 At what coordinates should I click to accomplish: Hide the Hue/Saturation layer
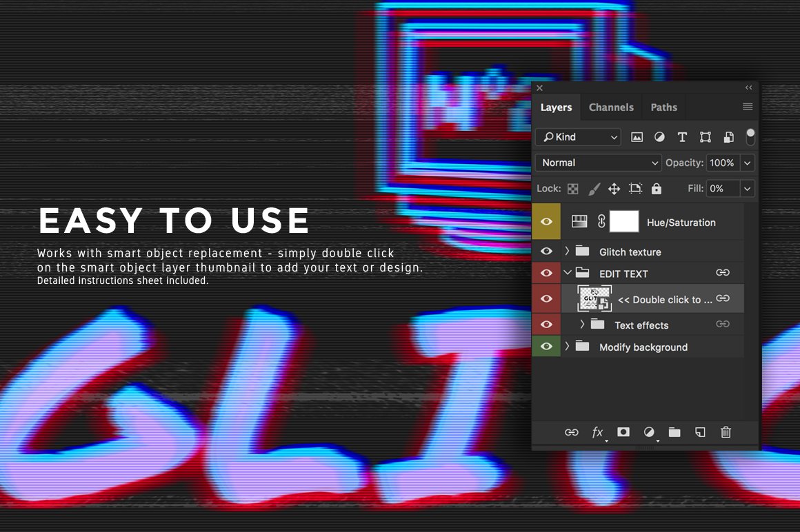546,222
